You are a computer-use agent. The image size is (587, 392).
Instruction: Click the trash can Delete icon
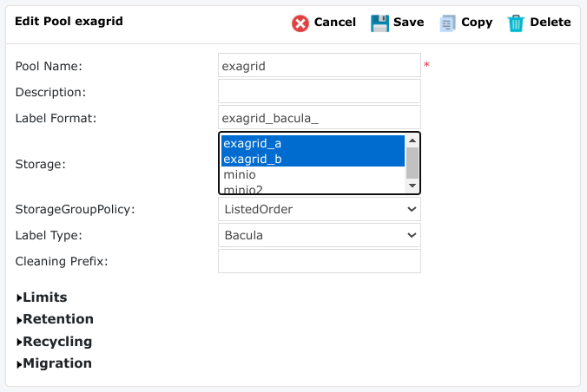pos(516,23)
